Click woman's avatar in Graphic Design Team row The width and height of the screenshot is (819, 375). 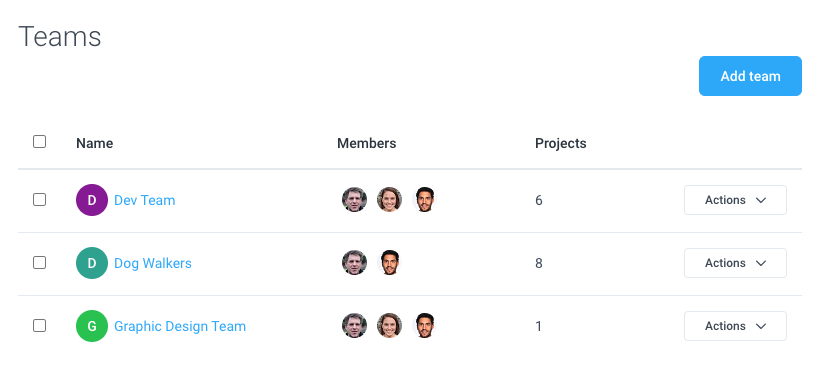(390, 325)
